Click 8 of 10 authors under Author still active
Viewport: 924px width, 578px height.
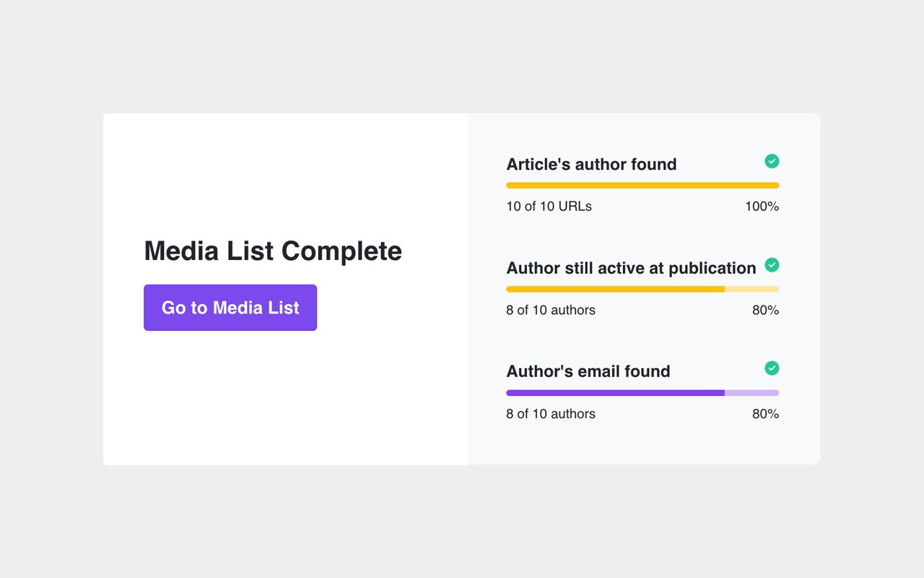[x=551, y=311]
